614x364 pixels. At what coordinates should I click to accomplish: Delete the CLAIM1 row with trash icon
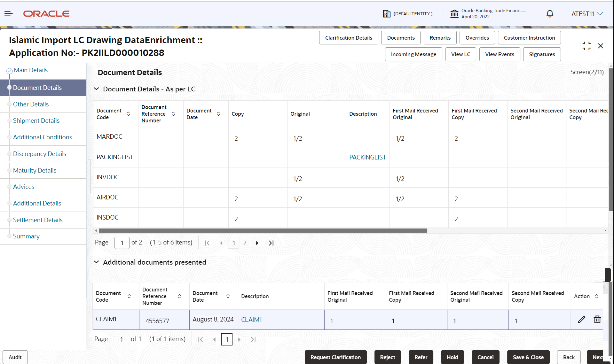click(597, 319)
